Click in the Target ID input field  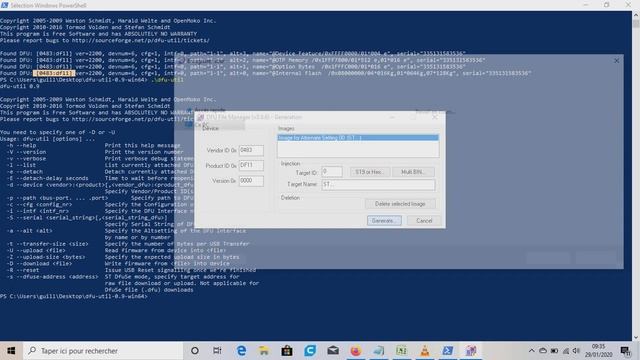click(x=331, y=172)
